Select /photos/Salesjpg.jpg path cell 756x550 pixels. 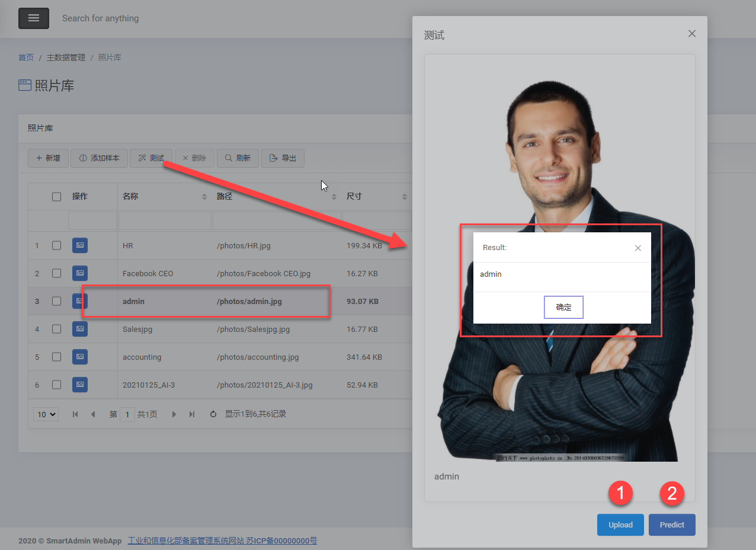[277, 329]
